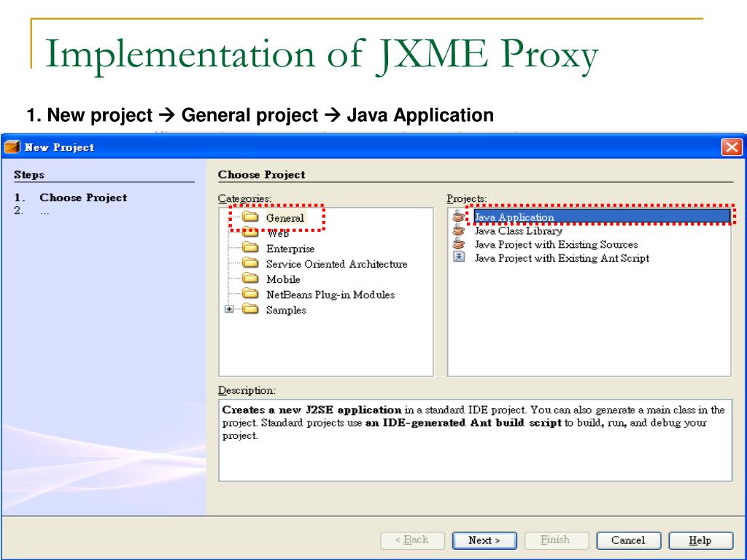Click the Projects label
The image size is (747, 560).
(466, 198)
